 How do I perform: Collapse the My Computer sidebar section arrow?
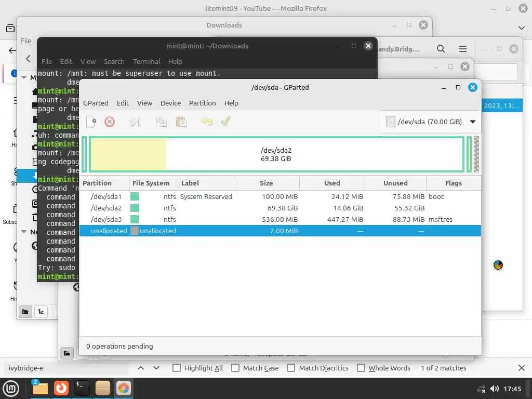point(24,77)
